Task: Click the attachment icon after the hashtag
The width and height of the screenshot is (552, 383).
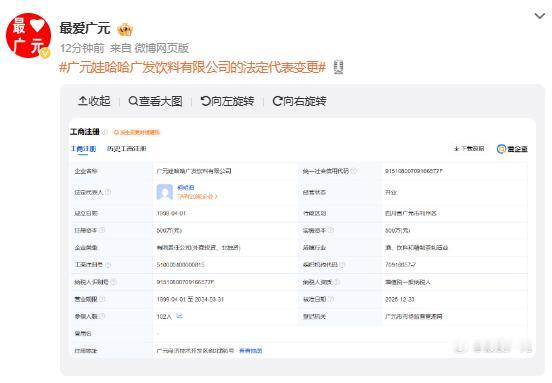Action: point(338,67)
